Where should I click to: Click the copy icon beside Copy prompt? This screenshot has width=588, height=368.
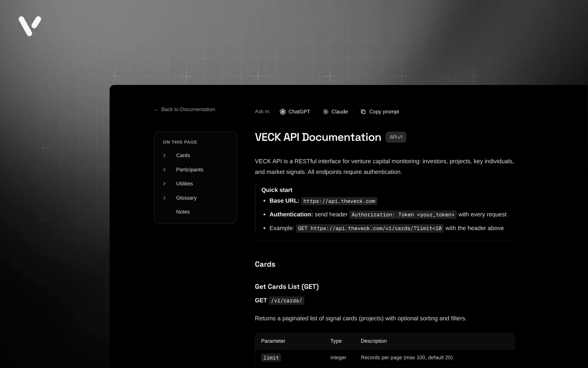363,112
